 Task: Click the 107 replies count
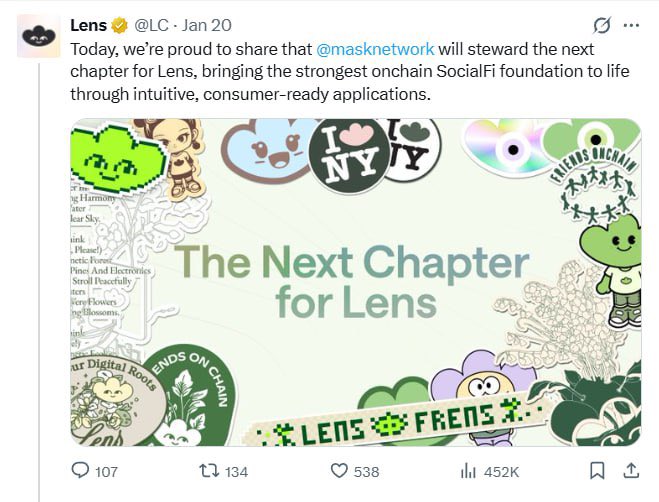[106, 471]
